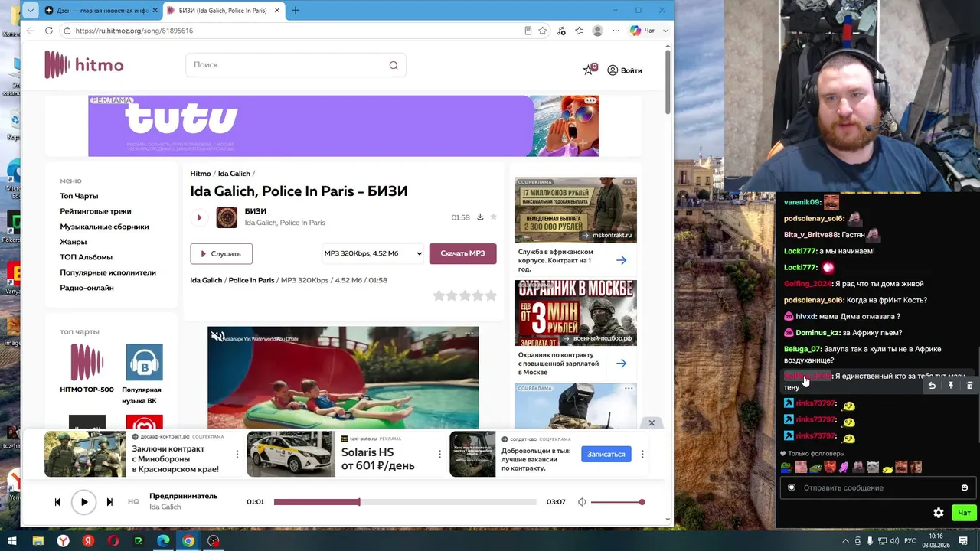The width and height of the screenshot is (980, 551).
Task: Click the Записаться ad button
Action: (x=606, y=454)
